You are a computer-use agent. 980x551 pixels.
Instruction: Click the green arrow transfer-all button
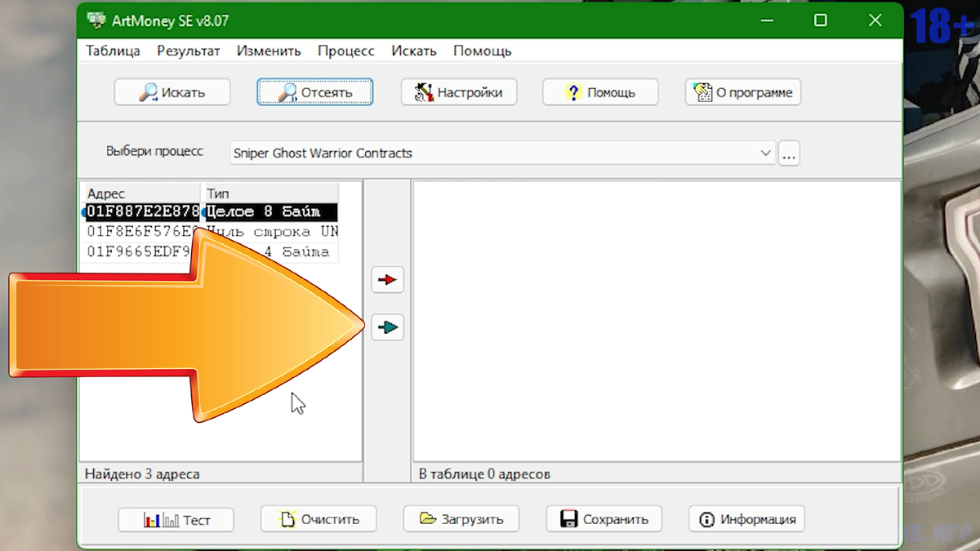click(387, 327)
